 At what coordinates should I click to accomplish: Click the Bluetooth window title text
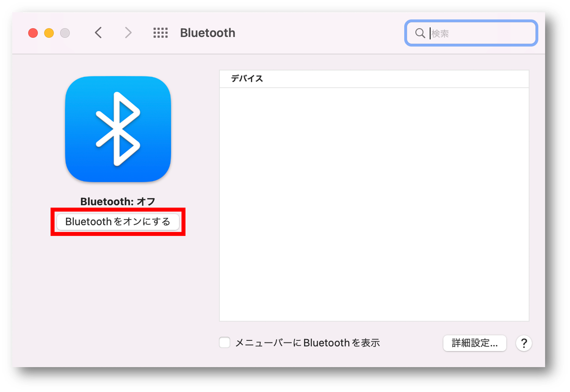coord(208,33)
